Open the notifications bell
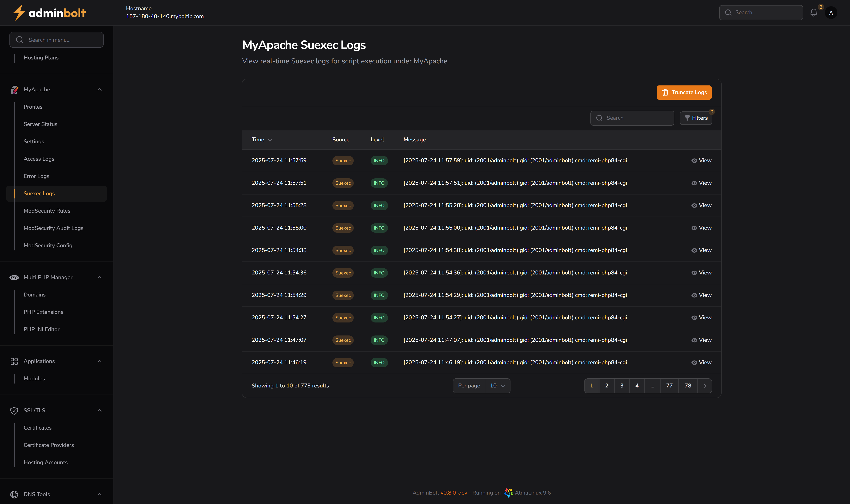The height and width of the screenshot is (504, 850). [814, 13]
